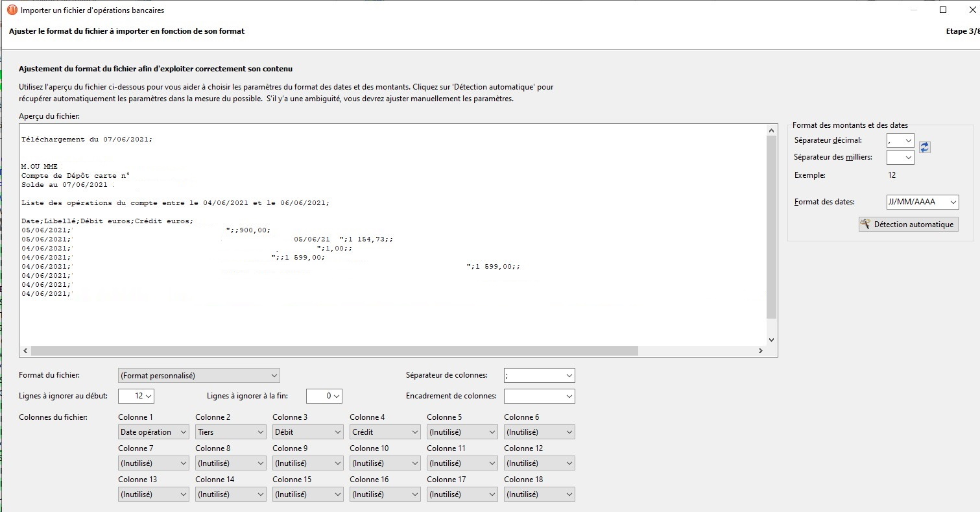Open the Format des dates dropdown
980x512 pixels.
point(922,202)
